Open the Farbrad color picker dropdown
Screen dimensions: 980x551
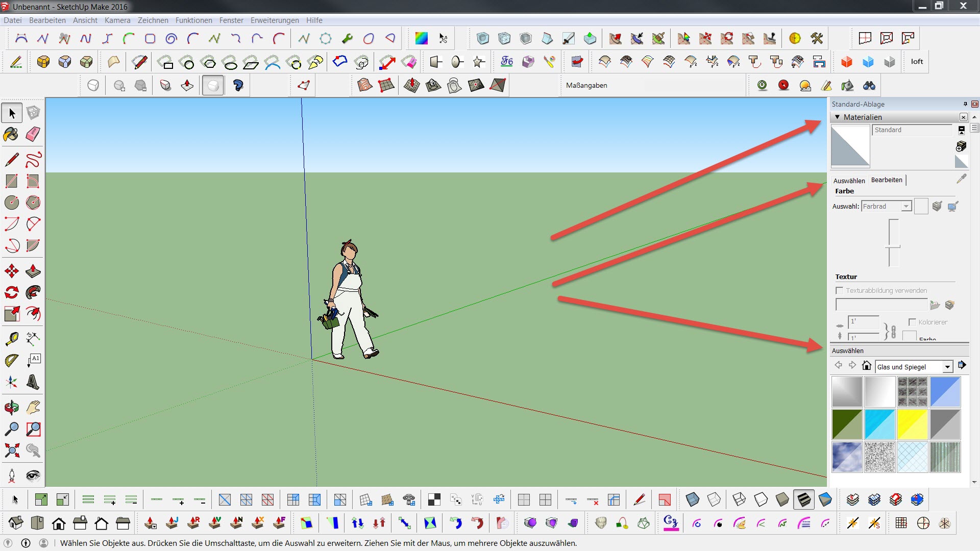tap(906, 206)
